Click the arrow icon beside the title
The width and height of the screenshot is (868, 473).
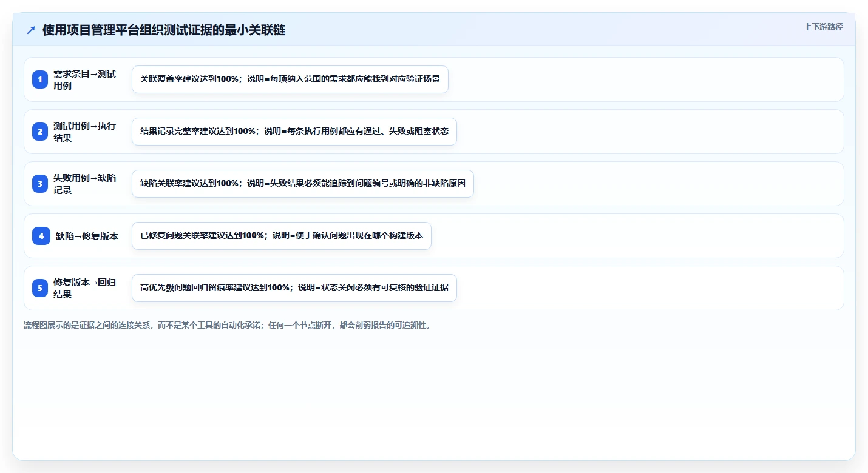click(x=31, y=30)
